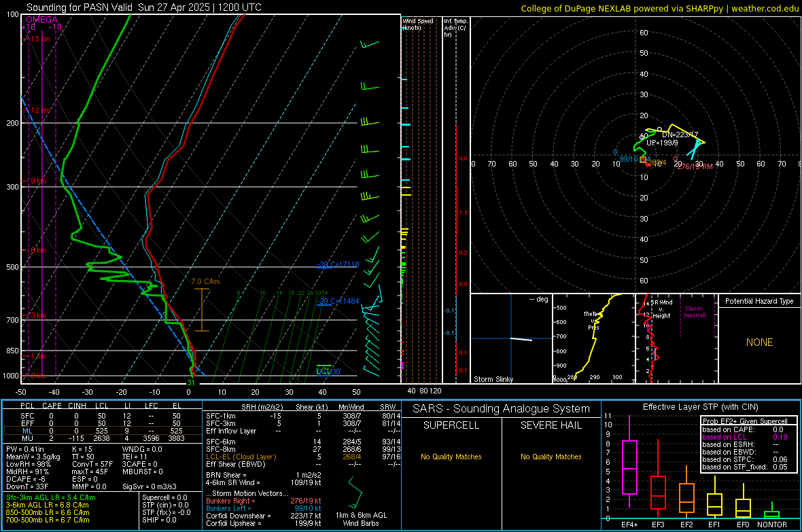Click the DN=223/17 hodograph label
The height and width of the screenshot is (532, 802).
680,135
